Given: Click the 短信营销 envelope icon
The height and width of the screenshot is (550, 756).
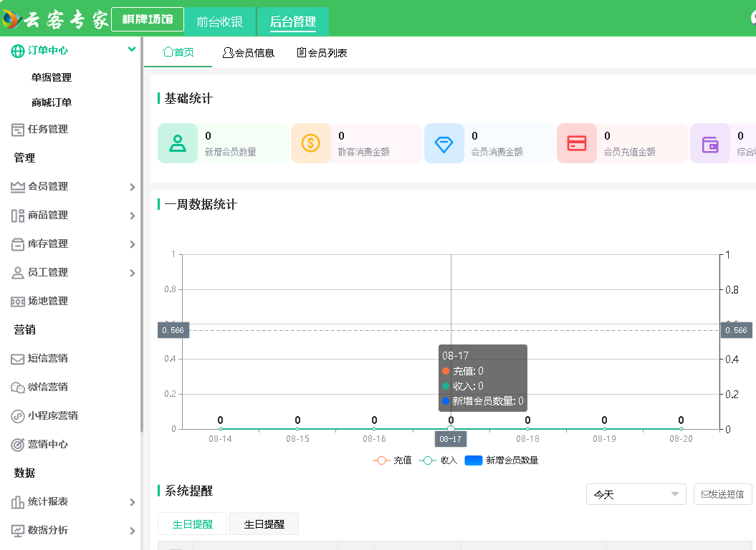Looking at the screenshot, I should pyautogui.click(x=18, y=359).
